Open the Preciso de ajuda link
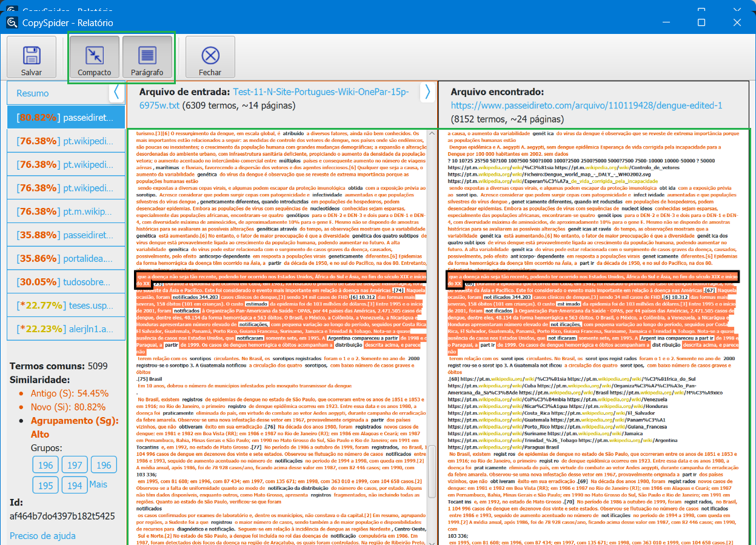The width and height of the screenshot is (756, 545). 42,536
